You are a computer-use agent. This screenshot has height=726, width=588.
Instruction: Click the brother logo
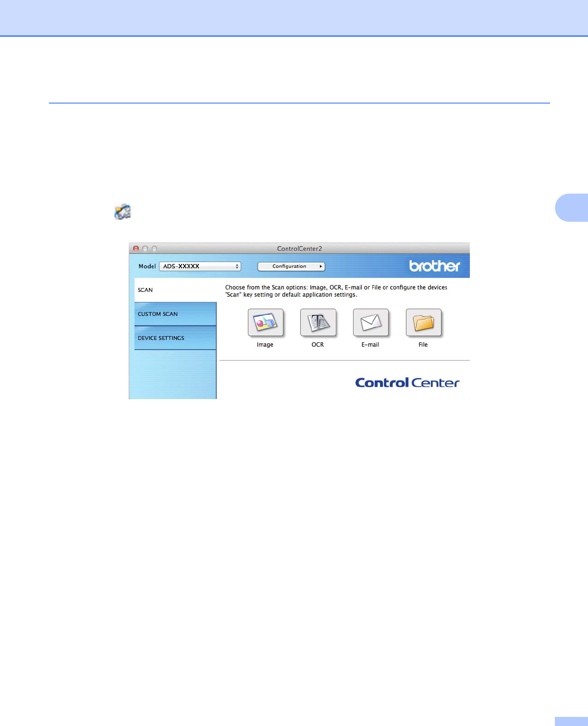tap(434, 266)
